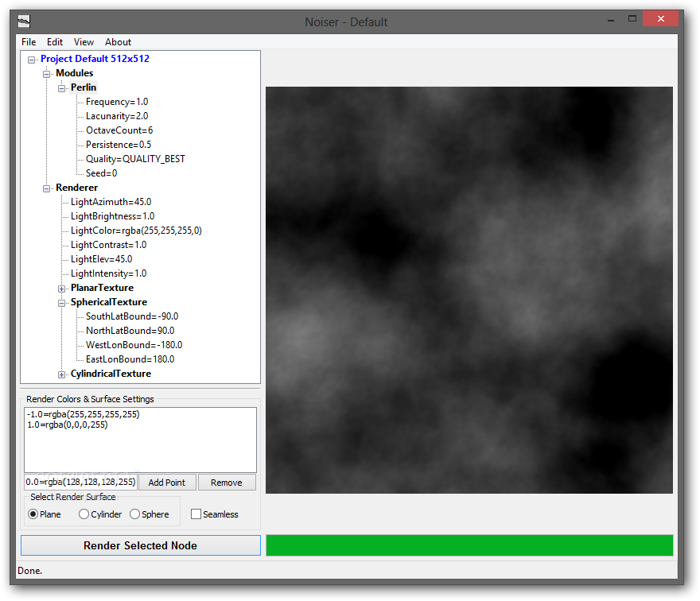Expand the PlanarTexture node
This screenshot has height=601, width=700.
61,289
